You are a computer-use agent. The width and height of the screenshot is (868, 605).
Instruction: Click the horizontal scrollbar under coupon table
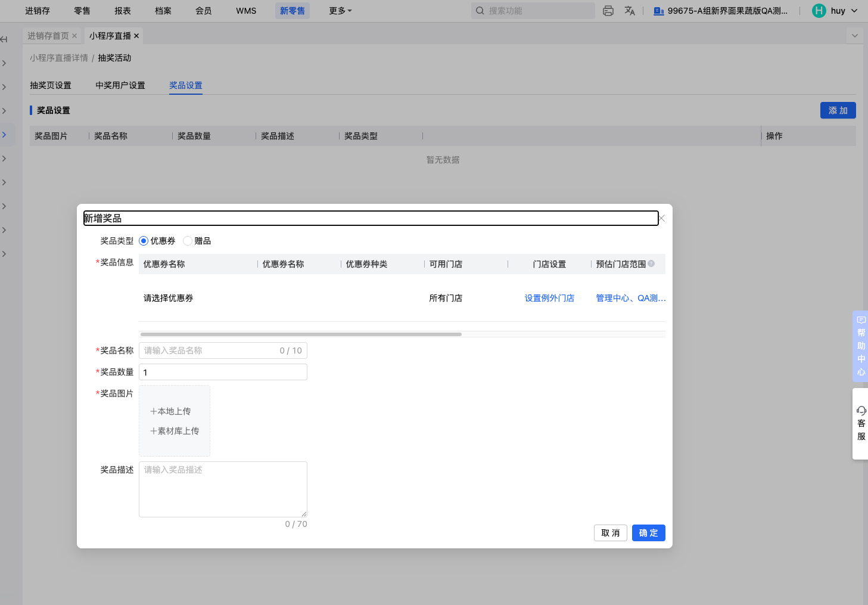301,334
